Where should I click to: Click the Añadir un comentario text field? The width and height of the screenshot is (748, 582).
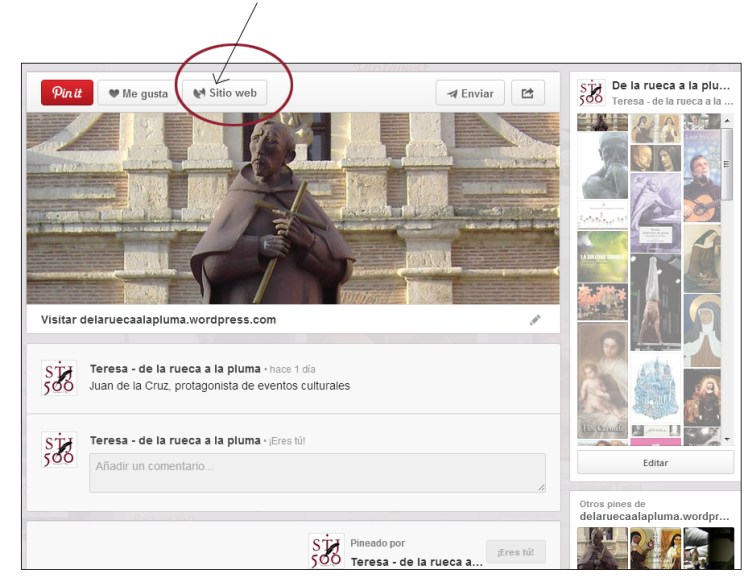pos(317,472)
